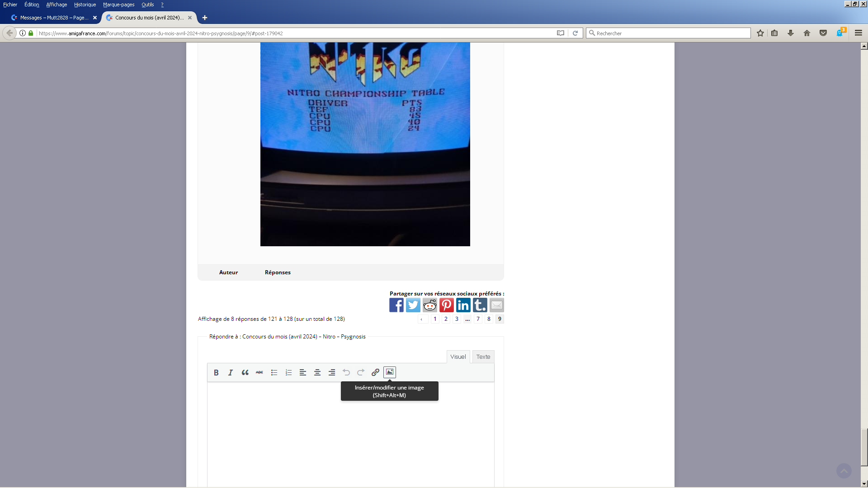Go to page 1 of replies

435,319
